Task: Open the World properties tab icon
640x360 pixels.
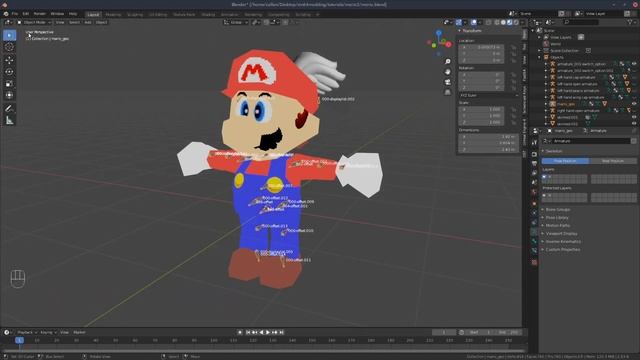Action: pyautogui.click(x=534, y=192)
